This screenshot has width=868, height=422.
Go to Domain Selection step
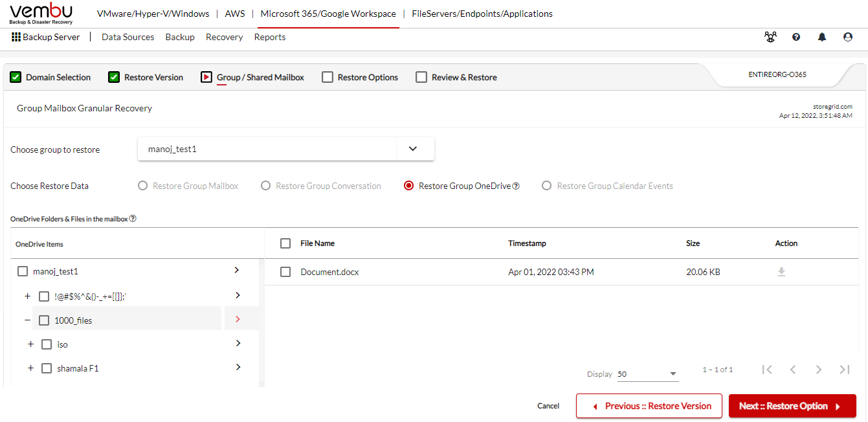[50, 77]
